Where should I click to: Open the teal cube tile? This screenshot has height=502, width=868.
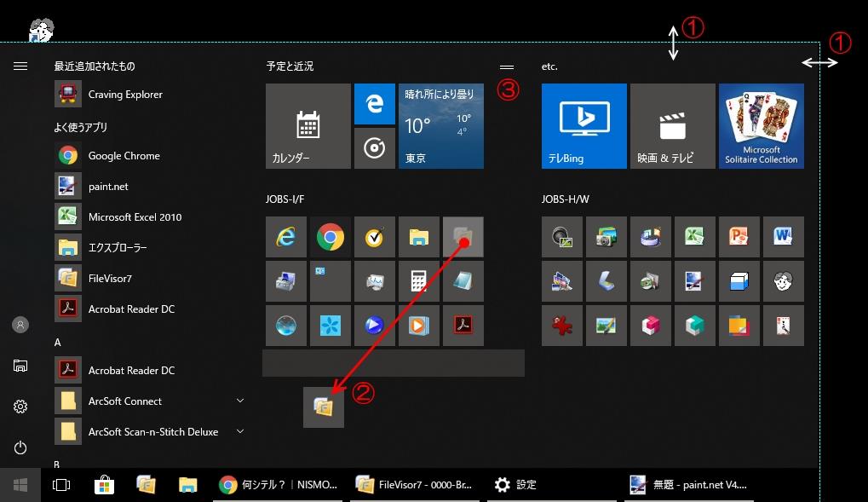(x=695, y=326)
